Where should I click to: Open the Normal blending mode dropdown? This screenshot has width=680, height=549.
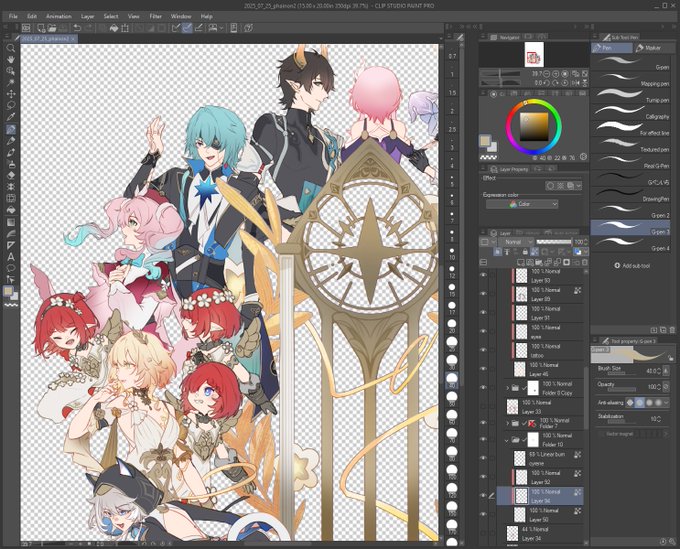[516, 242]
